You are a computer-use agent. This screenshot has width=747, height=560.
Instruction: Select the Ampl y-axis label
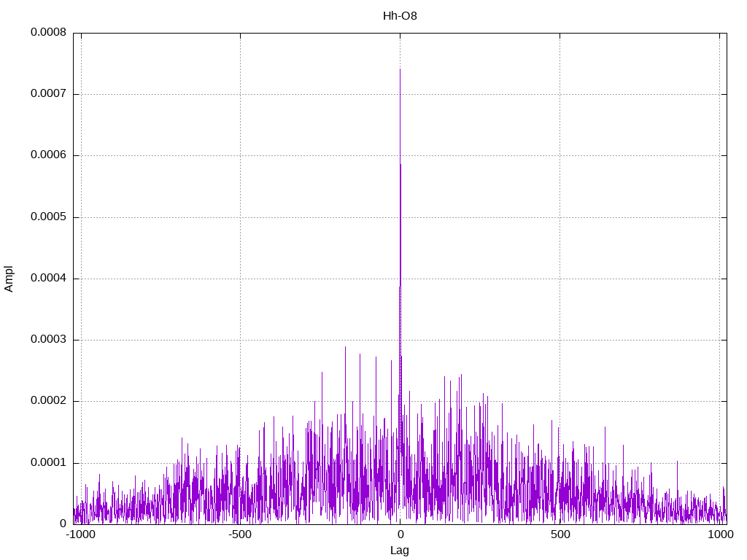coord(9,279)
